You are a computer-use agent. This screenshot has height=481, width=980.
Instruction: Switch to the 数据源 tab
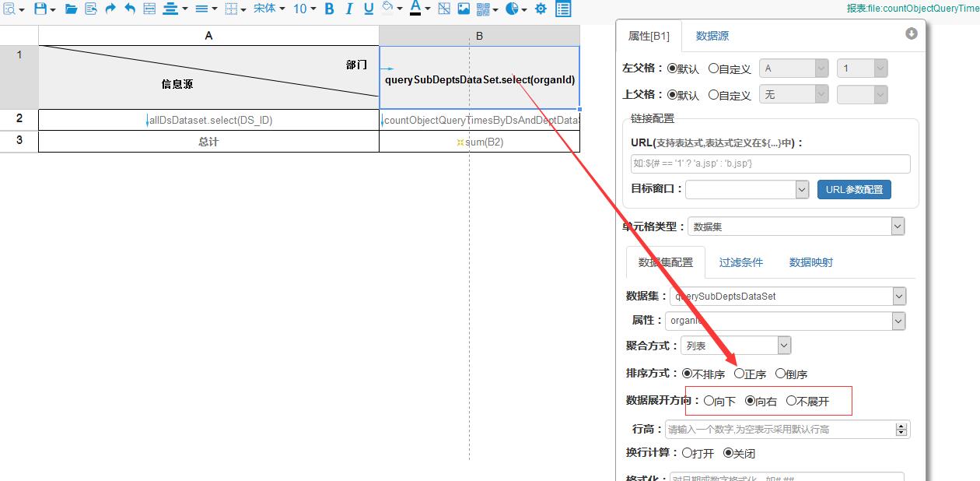pyautogui.click(x=712, y=36)
